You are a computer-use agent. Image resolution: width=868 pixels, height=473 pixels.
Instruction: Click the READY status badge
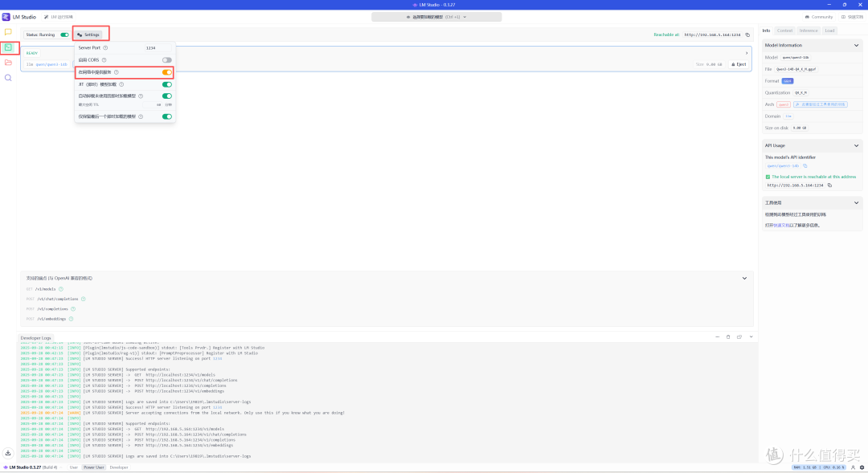tap(32, 53)
